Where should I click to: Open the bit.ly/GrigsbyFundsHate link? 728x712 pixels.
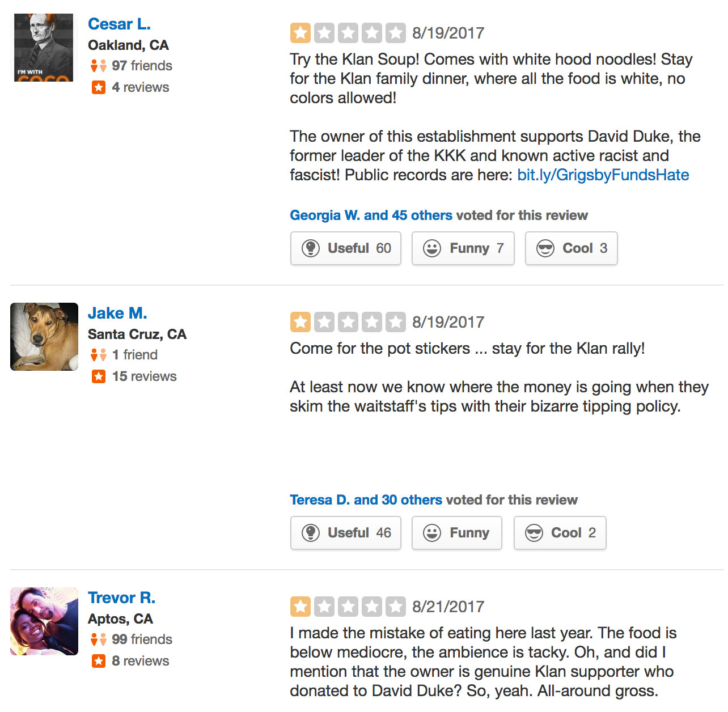[603, 175]
